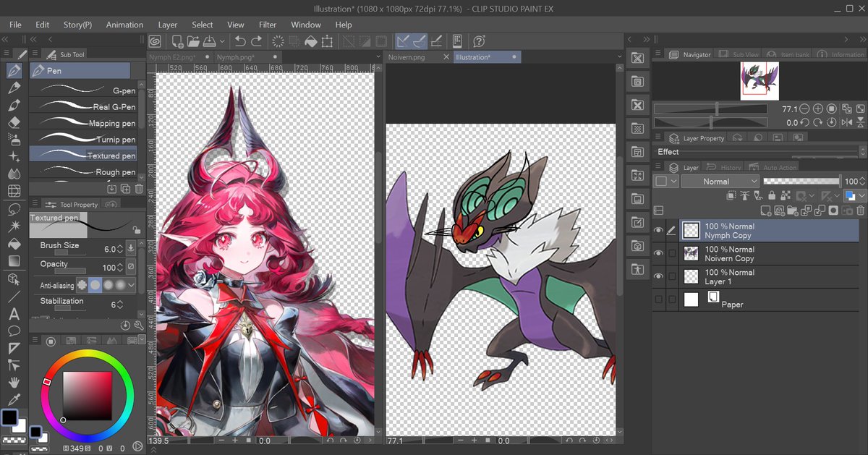
Task: Open the Save icon dropdown arrow
Action: tap(222, 42)
